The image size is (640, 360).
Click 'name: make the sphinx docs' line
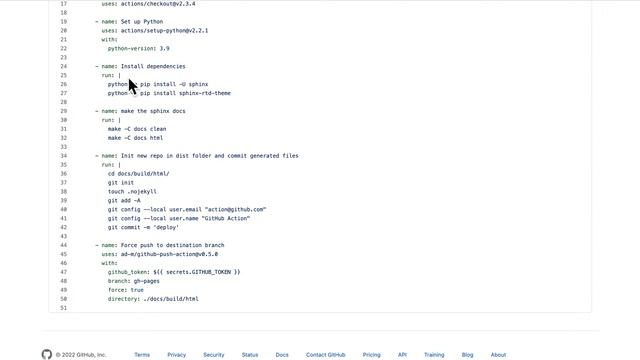(x=140, y=111)
